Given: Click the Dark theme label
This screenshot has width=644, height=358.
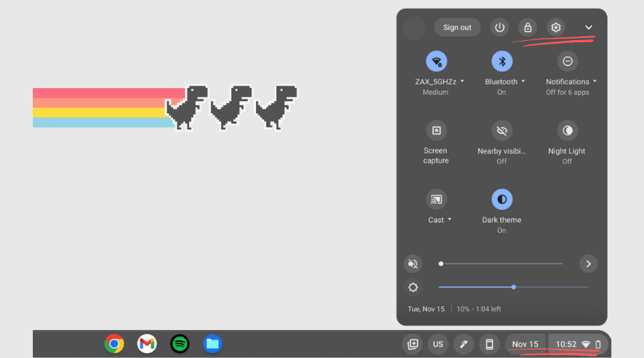Looking at the screenshot, I should 502,220.
